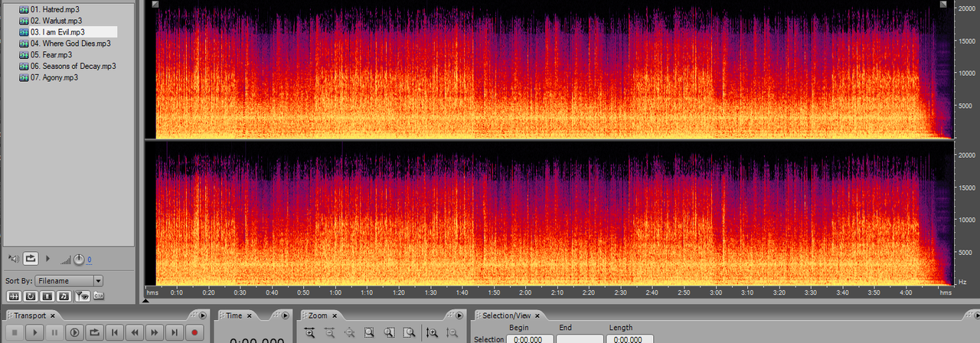Toggle show markers eye filter button
Viewport: 980px width, 343px height.
(x=83, y=296)
